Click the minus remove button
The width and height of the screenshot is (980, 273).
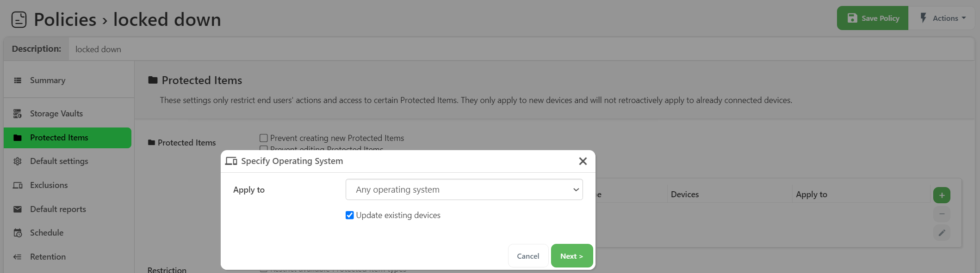(x=942, y=214)
